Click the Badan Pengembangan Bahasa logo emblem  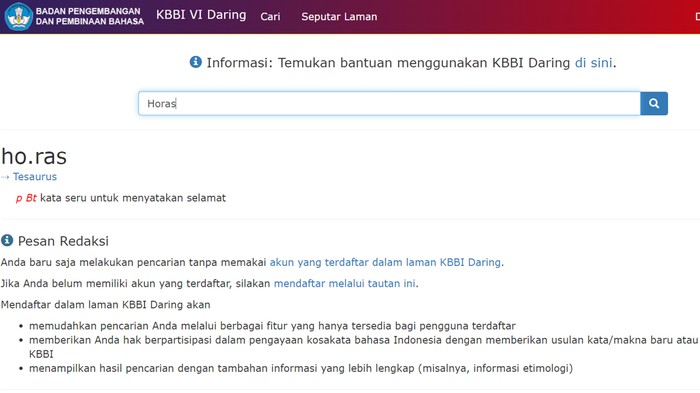coord(18,16)
